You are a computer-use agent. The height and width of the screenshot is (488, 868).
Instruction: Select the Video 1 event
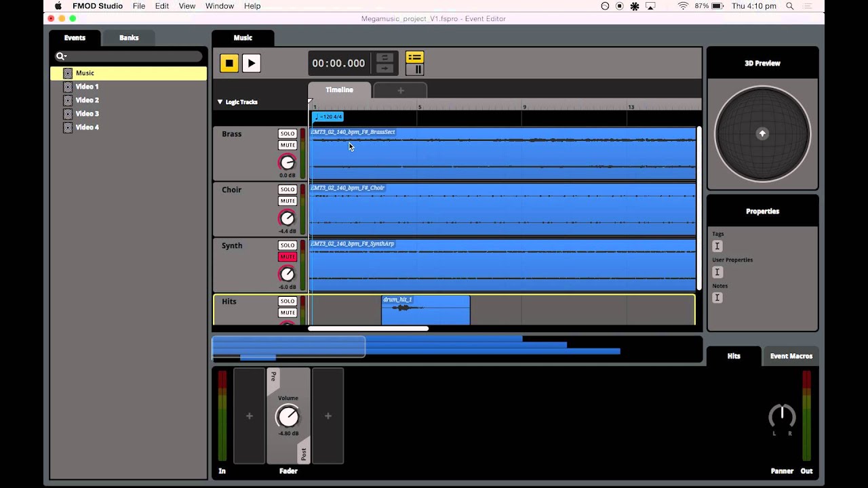(x=128, y=87)
